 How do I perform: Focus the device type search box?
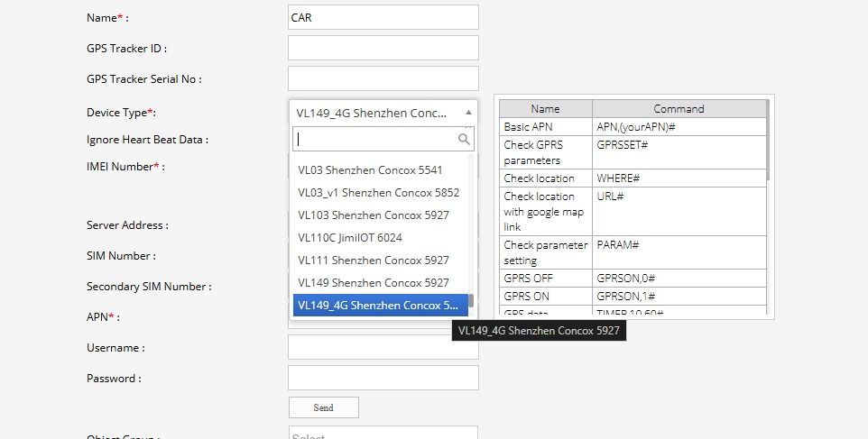pos(383,140)
